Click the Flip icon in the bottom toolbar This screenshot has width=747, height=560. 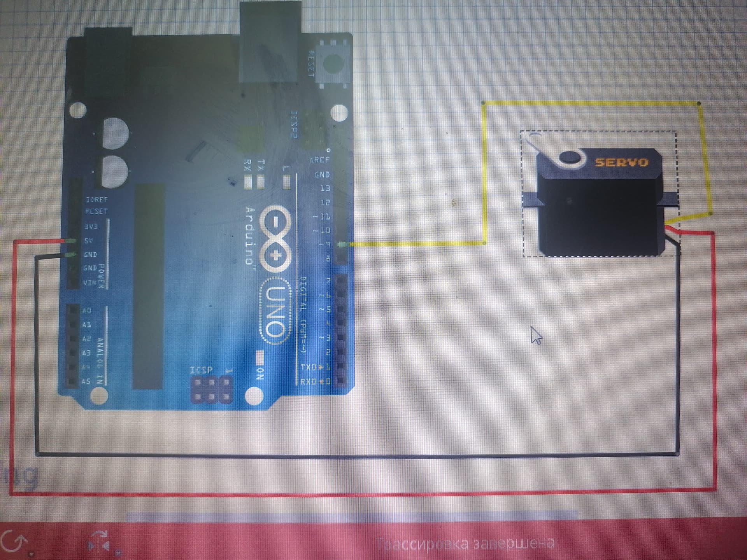click(99, 542)
